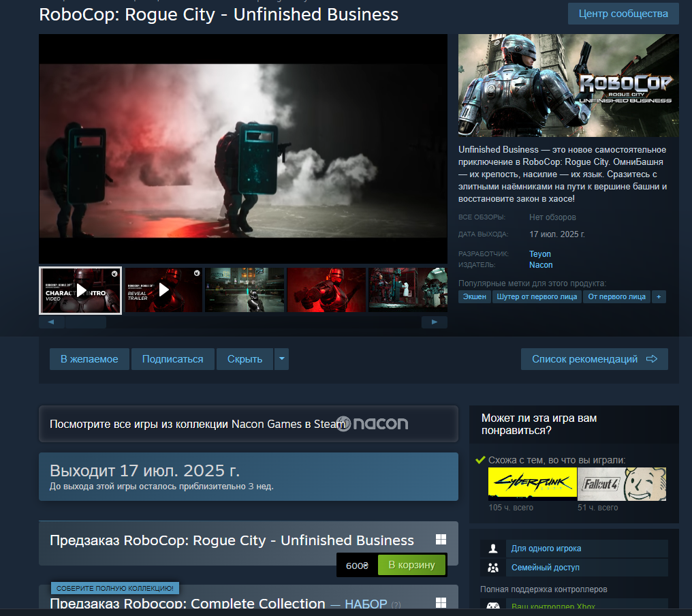
Task: Open publisher Nacon's page
Action: (x=541, y=265)
